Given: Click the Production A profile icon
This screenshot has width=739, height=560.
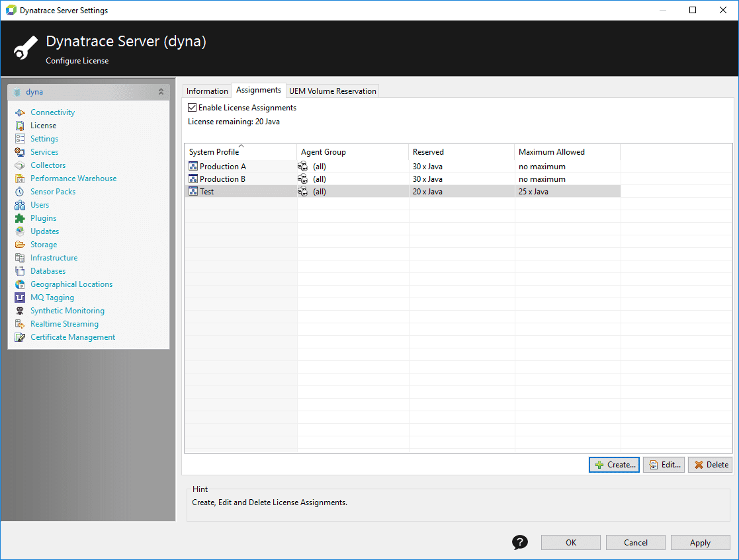Looking at the screenshot, I should 193,166.
